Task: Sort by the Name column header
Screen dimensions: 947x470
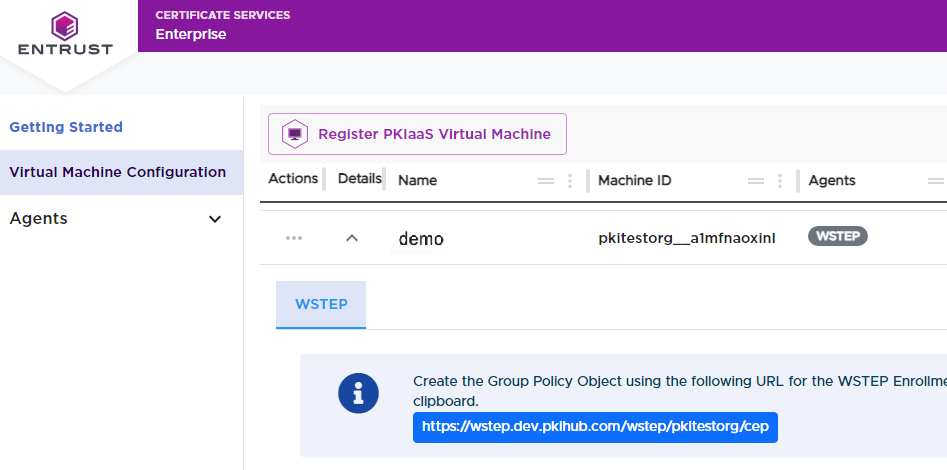Action: pyautogui.click(x=418, y=181)
